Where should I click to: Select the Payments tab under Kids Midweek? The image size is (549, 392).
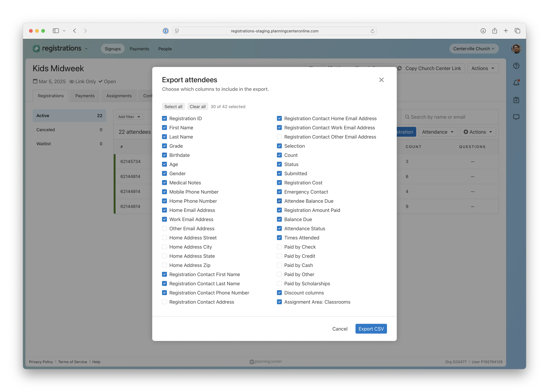(x=85, y=96)
